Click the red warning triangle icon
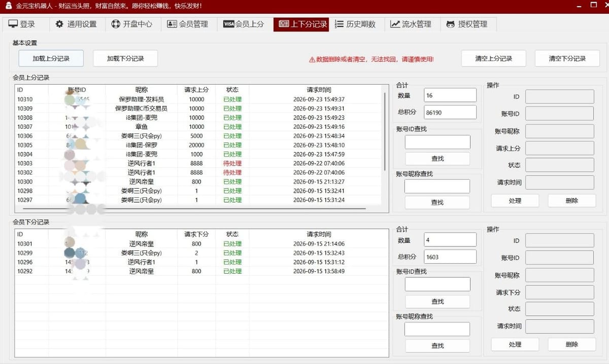The image size is (609, 364). (312, 59)
